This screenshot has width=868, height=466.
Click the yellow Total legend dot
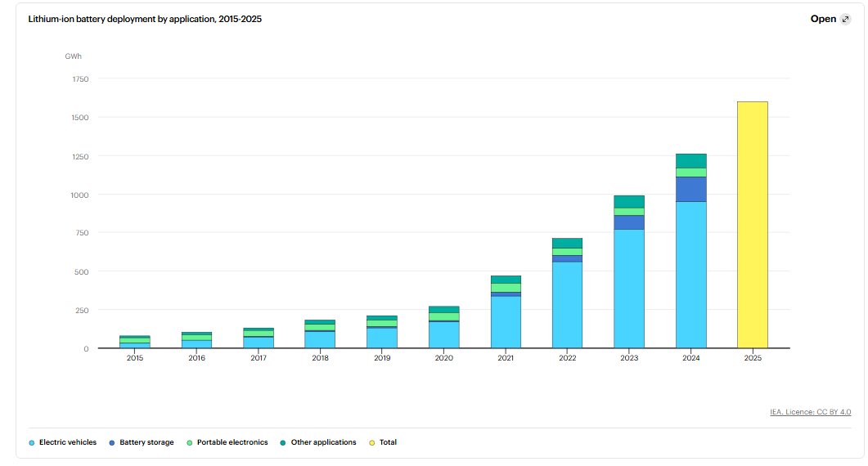(x=371, y=442)
